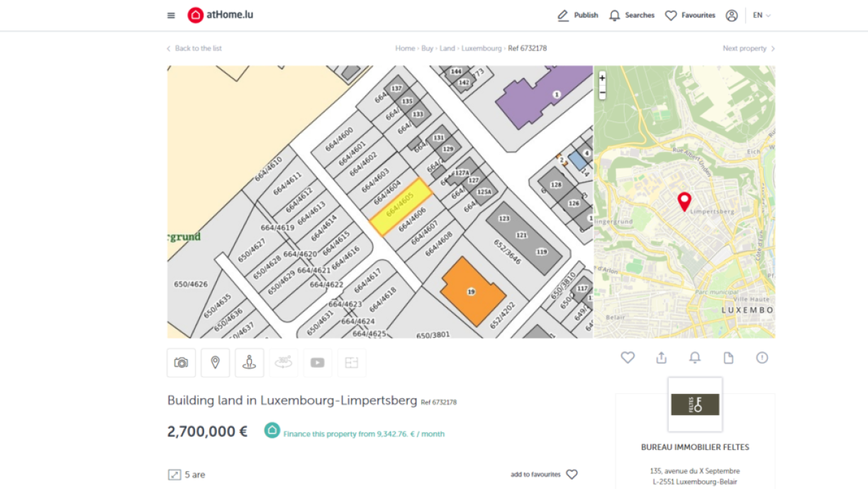Open Searches in the top navigation
868x489 pixels.
(x=632, y=16)
